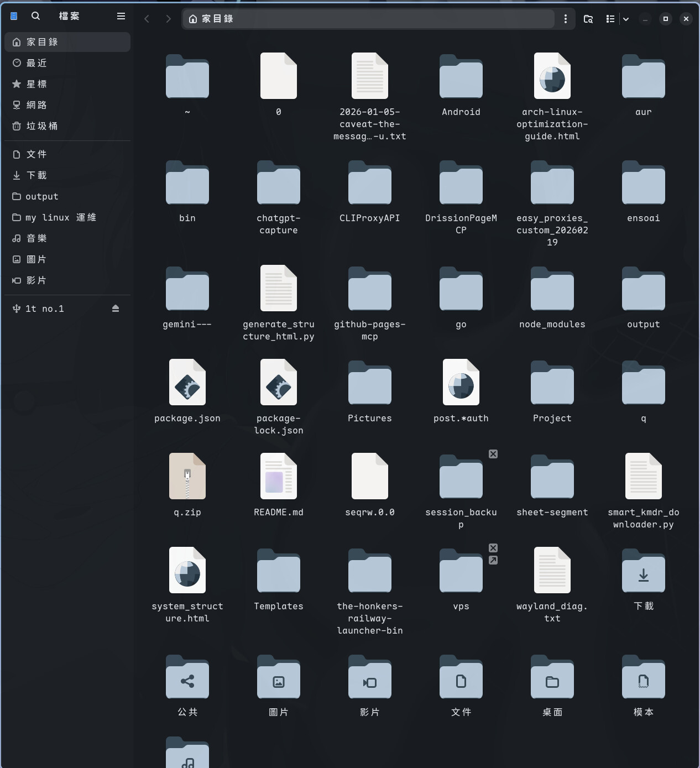The width and height of the screenshot is (700, 768).
Task: Switch to list view with view toggle
Action: click(x=610, y=19)
